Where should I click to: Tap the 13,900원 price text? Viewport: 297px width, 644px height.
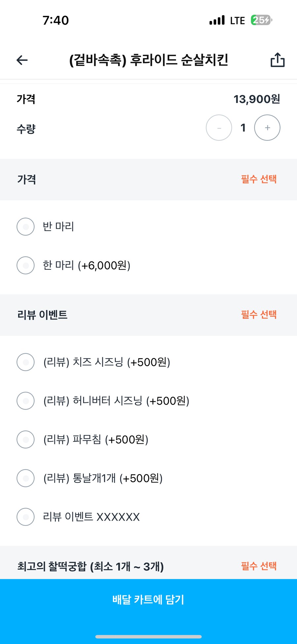[x=257, y=99]
